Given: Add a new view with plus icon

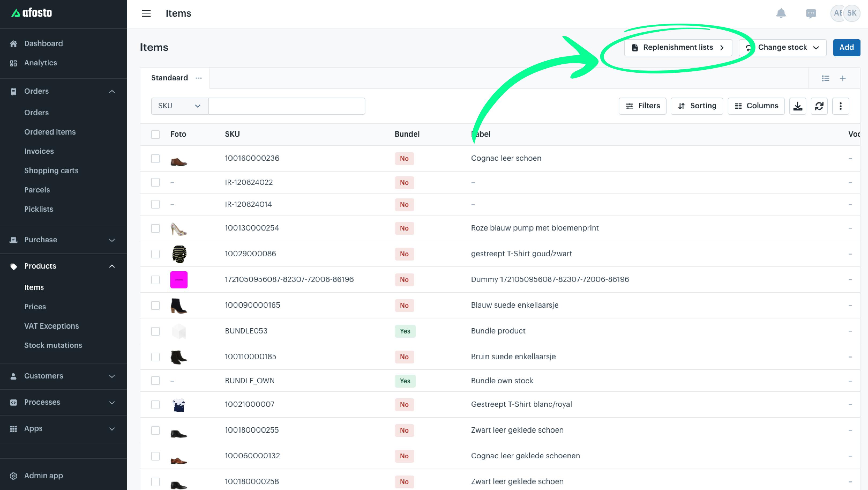Looking at the screenshot, I should click(x=843, y=78).
